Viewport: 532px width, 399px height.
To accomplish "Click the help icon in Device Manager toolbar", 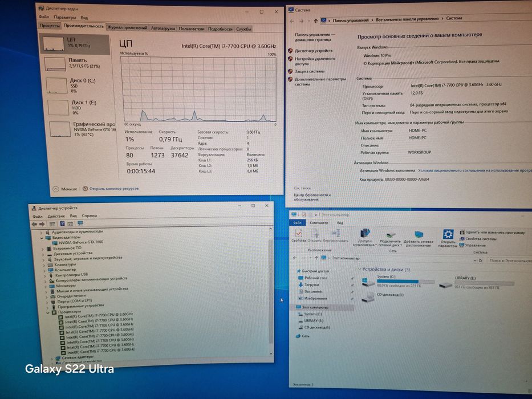I will click(62, 223).
